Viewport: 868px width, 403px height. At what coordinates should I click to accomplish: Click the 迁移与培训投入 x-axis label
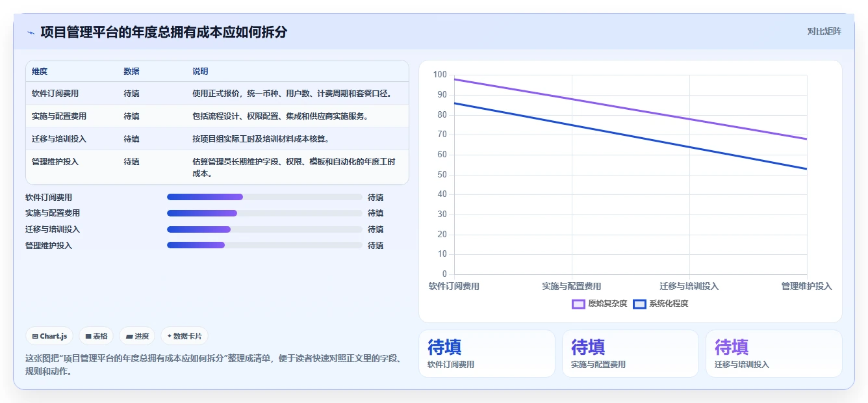(689, 286)
